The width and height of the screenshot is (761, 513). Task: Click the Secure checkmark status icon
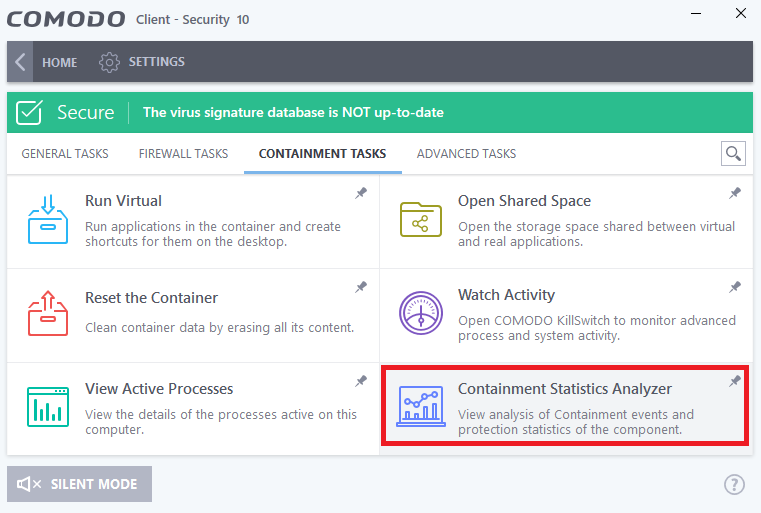(29, 113)
